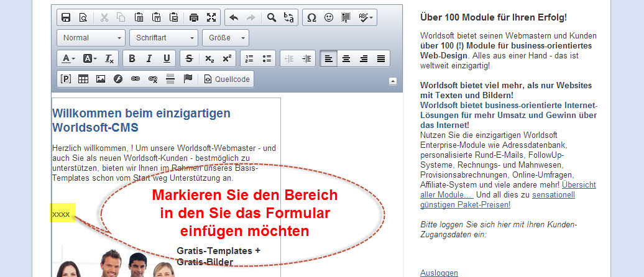Click the 'Willkommen beim einzigartigen Worldsoft-CMS' heading
The height and width of the screenshot is (277, 644).
[x=141, y=120]
